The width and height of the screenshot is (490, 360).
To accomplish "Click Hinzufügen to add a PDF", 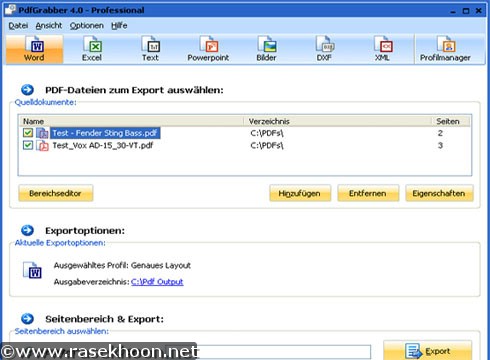I will pyautogui.click(x=300, y=193).
